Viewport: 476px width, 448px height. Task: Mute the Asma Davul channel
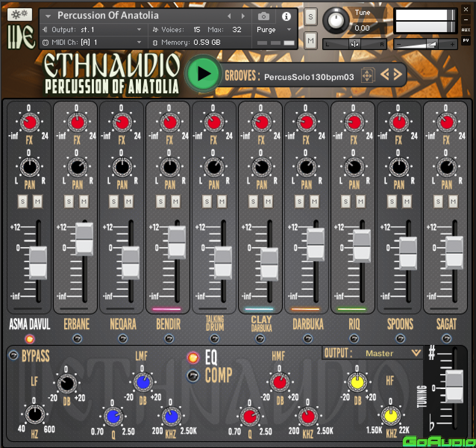coord(38,202)
